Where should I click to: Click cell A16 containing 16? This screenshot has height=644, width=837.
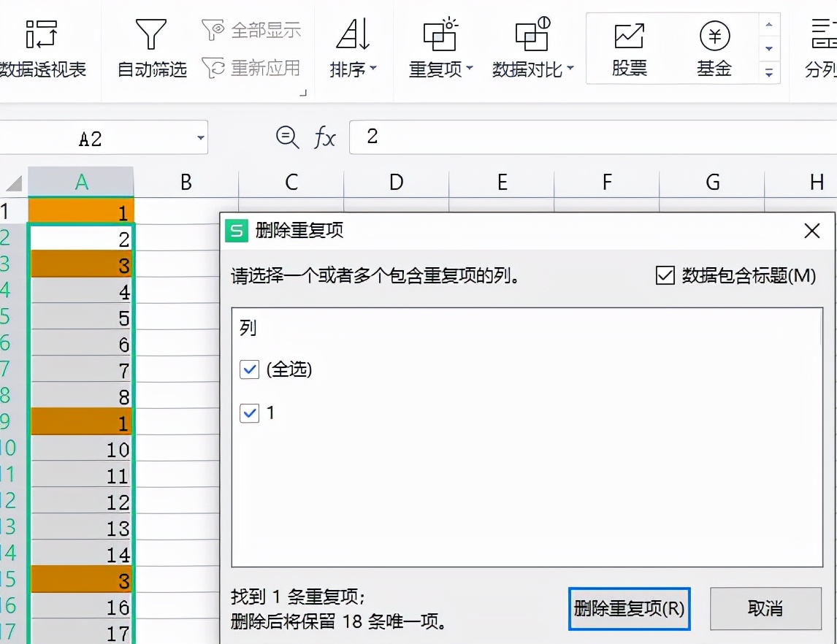tap(80, 605)
